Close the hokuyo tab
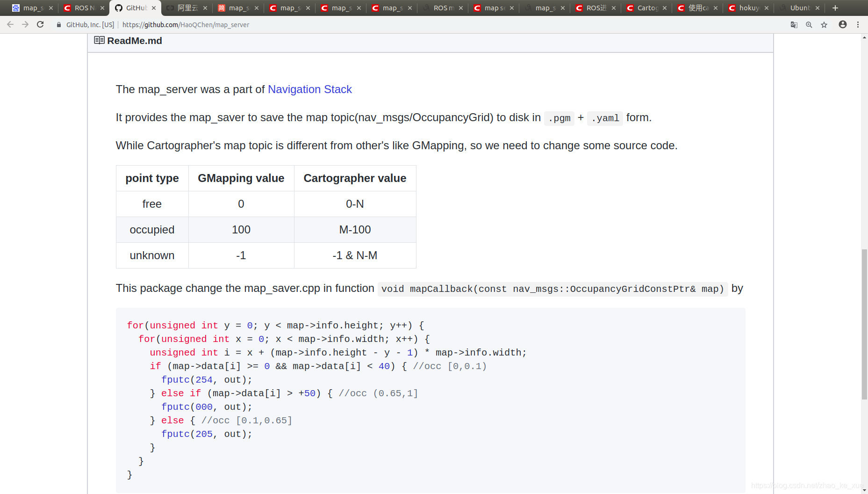Viewport: 868px width, 494px height. [767, 8]
